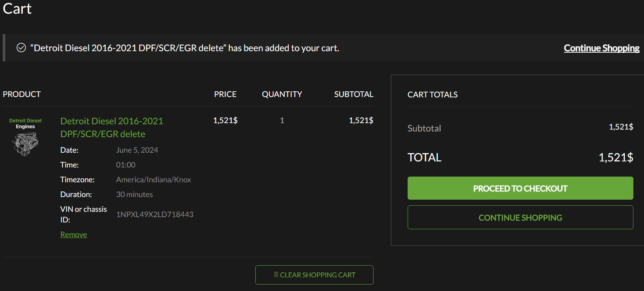Screen dimensions: 644x291
Task: Click the QUANTITY column header
Action: pyautogui.click(x=282, y=94)
